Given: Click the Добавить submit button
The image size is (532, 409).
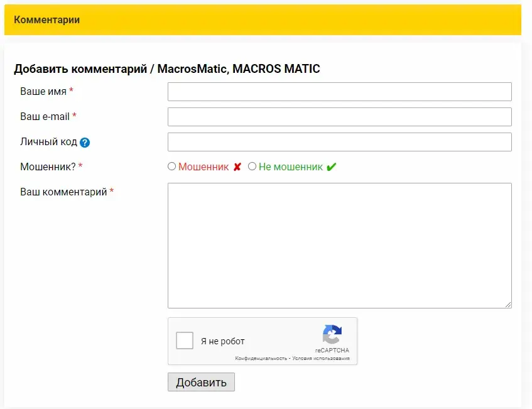Looking at the screenshot, I should 201,382.
